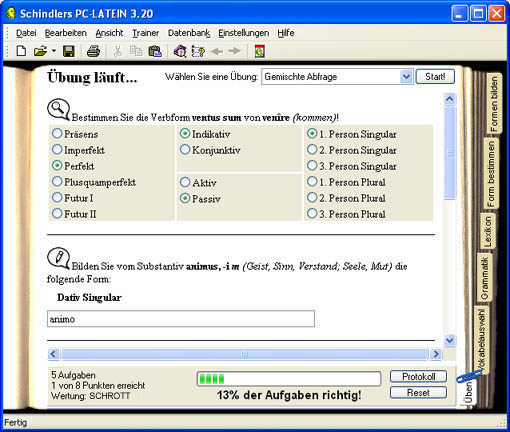This screenshot has height=432, width=510.
Task: Open dropdown arrow next to Open icon
Action: click(x=54, y=51)
